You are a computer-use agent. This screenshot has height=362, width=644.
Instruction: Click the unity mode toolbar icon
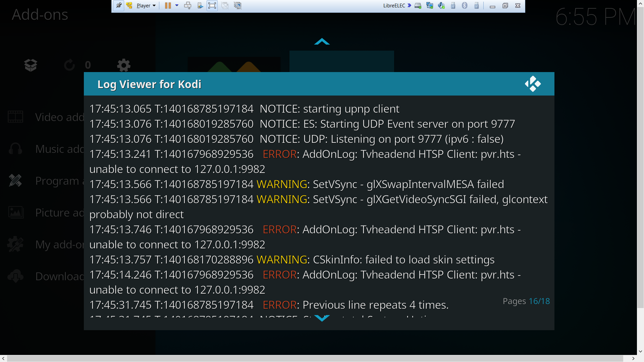click(225, 5)
